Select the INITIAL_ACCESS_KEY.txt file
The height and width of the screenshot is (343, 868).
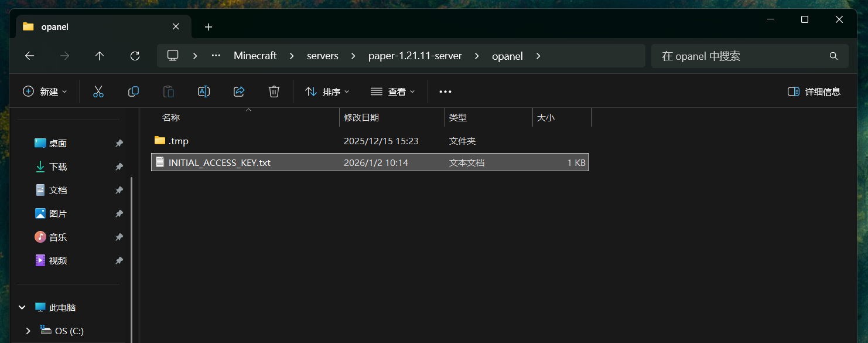coord(220,162)
